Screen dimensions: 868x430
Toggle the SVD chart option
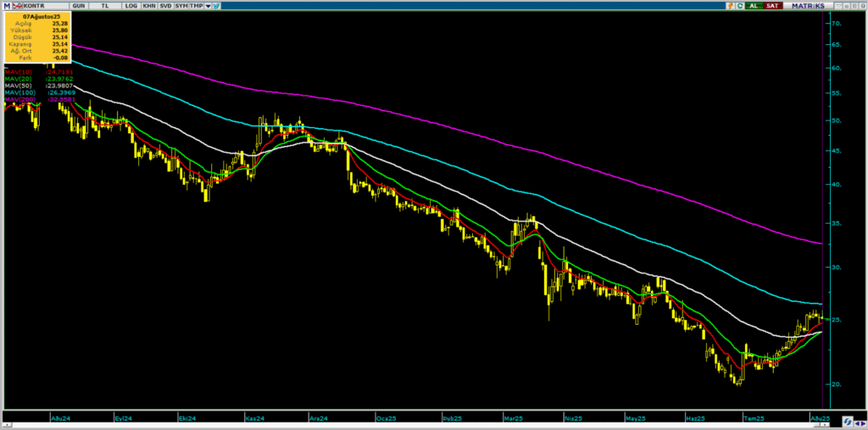pyautogui.click(x=165, y=5)
